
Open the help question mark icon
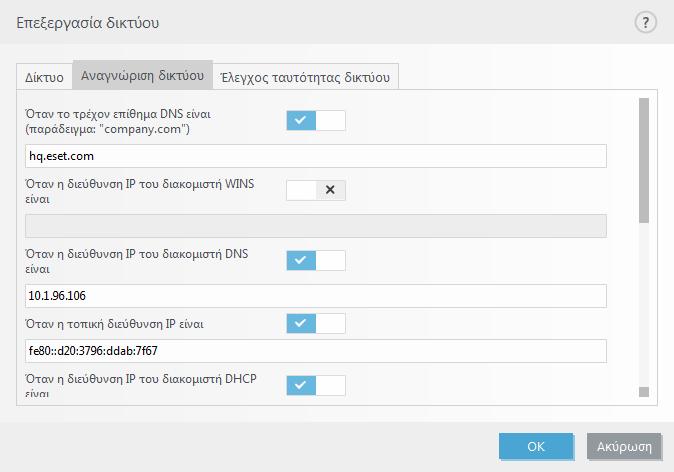pyautogui.click(x=645, y=22)
